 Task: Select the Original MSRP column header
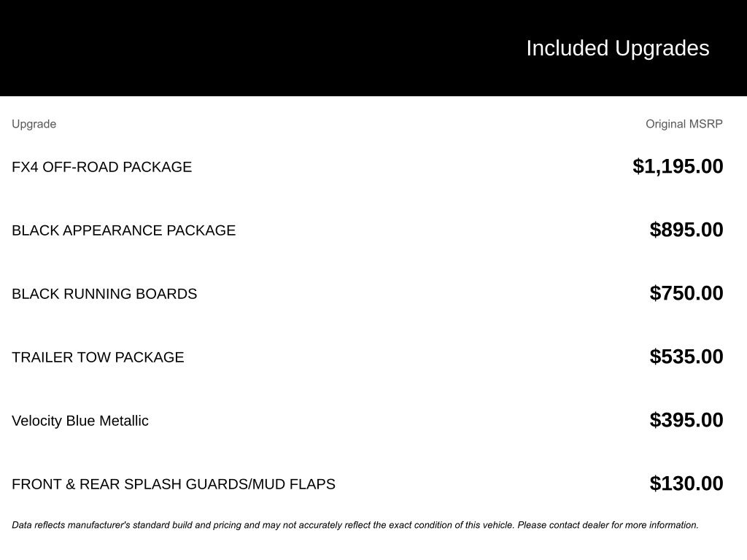pyautogui.click(x=684, y=124)
